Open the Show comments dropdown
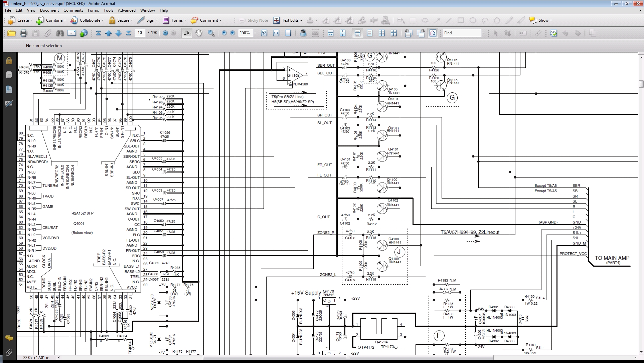Image resolution: width=644 pixels, height=363 pixels. click(x=541, y=20)
